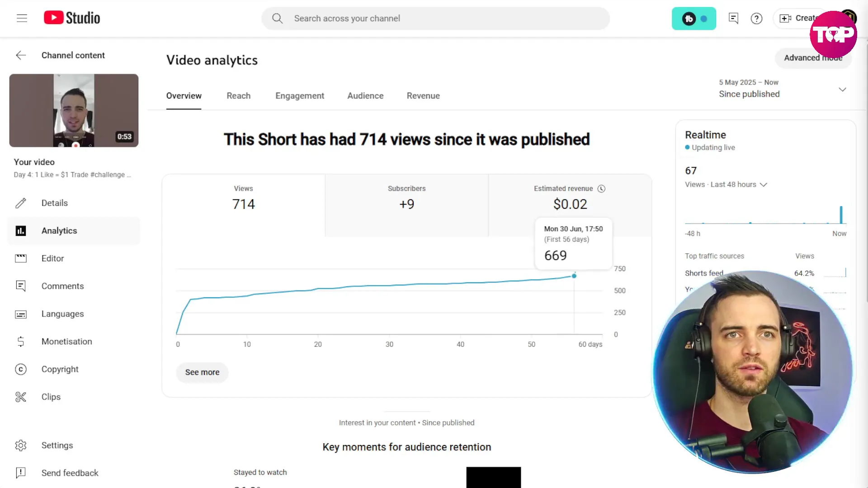868x488 pixels.
Task: Click the realtime views bar chart
Action: [765, 214]
